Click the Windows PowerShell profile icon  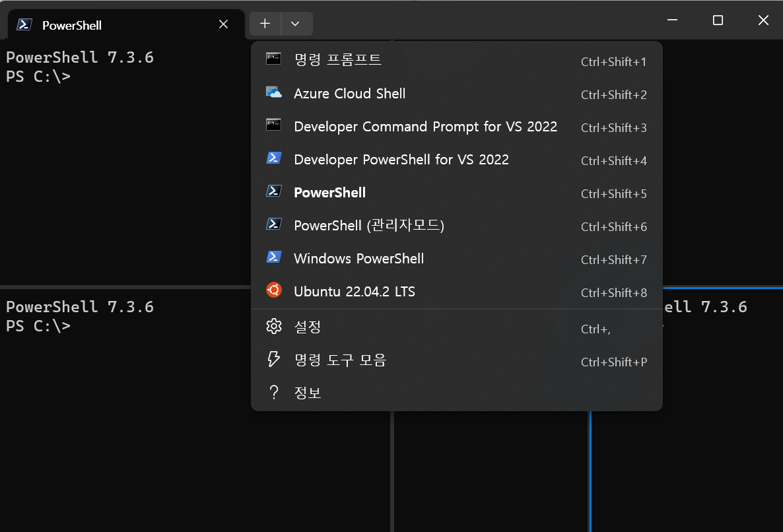(x=273, y=257)
